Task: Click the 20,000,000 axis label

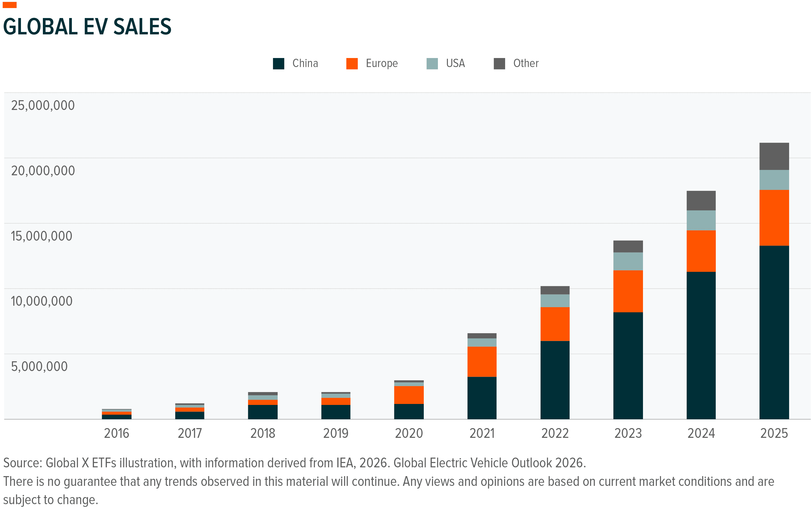Action: (43, 171)
